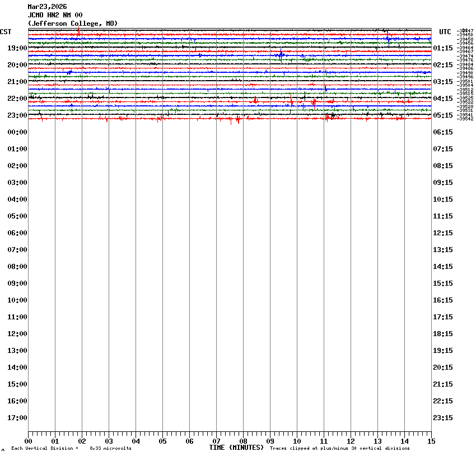Viewport: 476px width, 456px height.
Task: Click the 15:15 UTC time label
Action: (x=443, y=283)
